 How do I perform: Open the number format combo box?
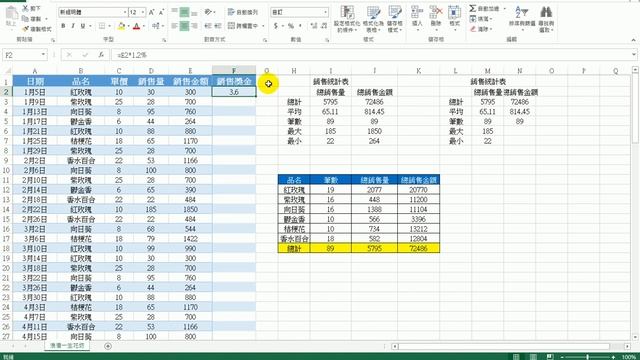tap(300, 12)
